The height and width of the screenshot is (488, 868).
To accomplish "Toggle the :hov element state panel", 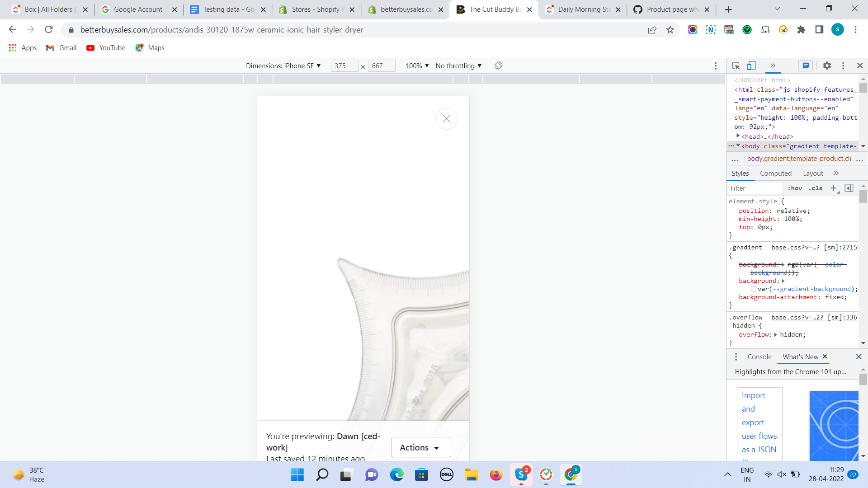I will 795,188.
